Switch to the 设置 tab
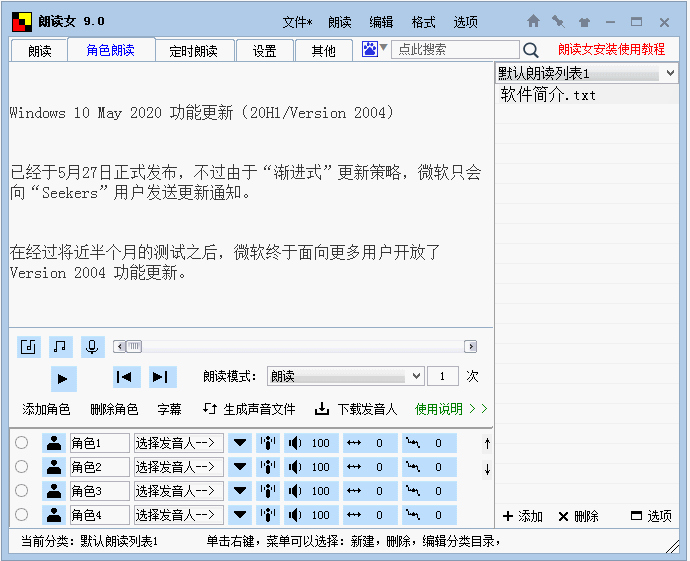This screenshot has width=690, height=561. (265, 51)
